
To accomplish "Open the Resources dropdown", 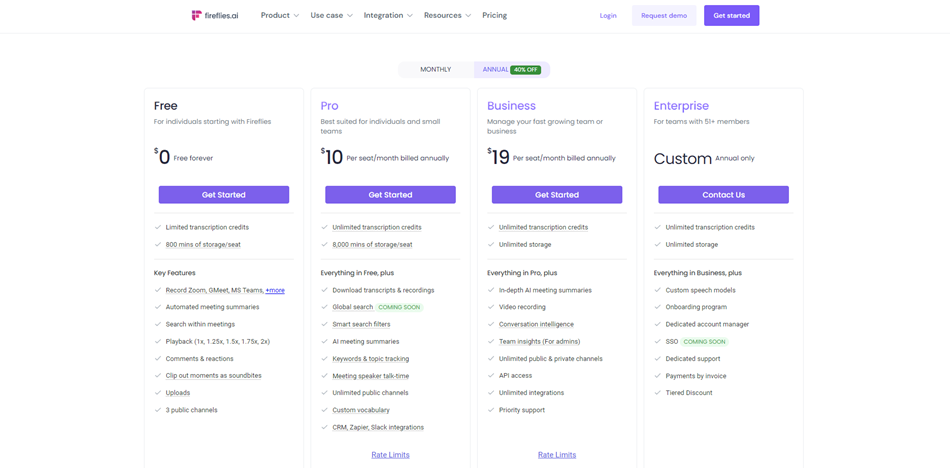I will point(447,16).
